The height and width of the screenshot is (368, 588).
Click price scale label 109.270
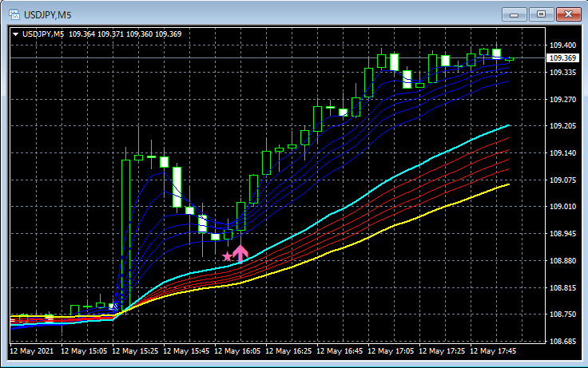(x=562, y=99)
